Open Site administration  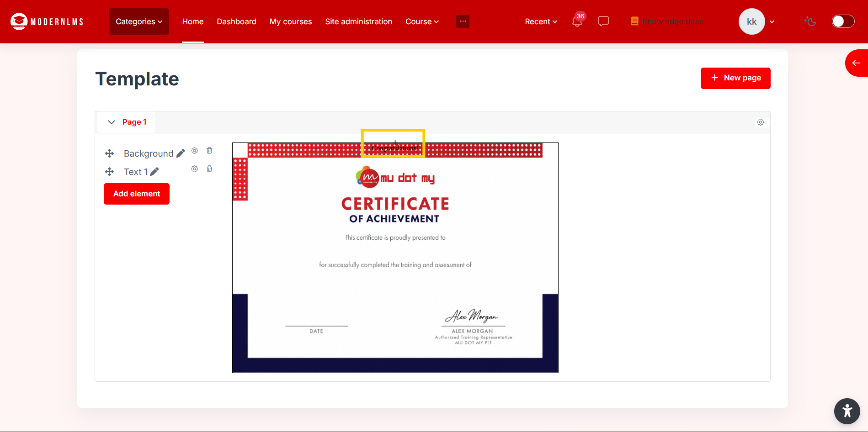[x=359, y=21]
